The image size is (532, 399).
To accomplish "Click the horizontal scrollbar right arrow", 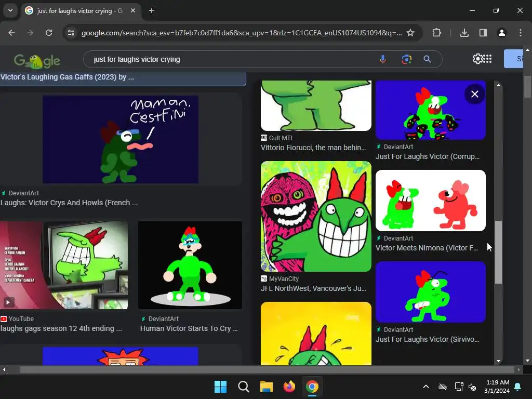I will coord(519,370).
